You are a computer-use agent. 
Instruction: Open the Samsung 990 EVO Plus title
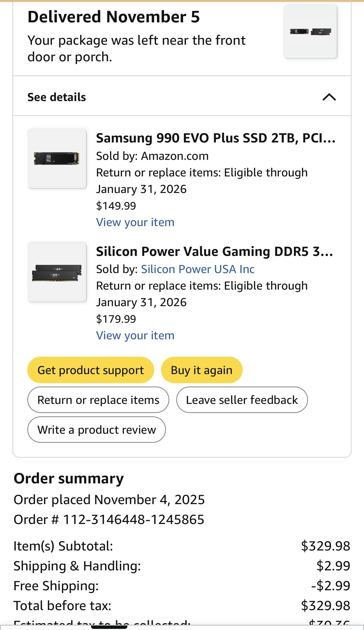(216, 138)
